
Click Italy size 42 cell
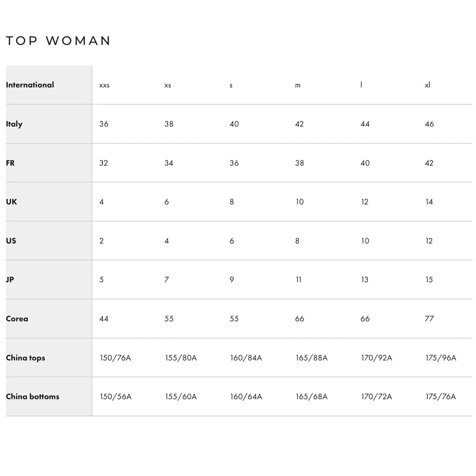299,124
